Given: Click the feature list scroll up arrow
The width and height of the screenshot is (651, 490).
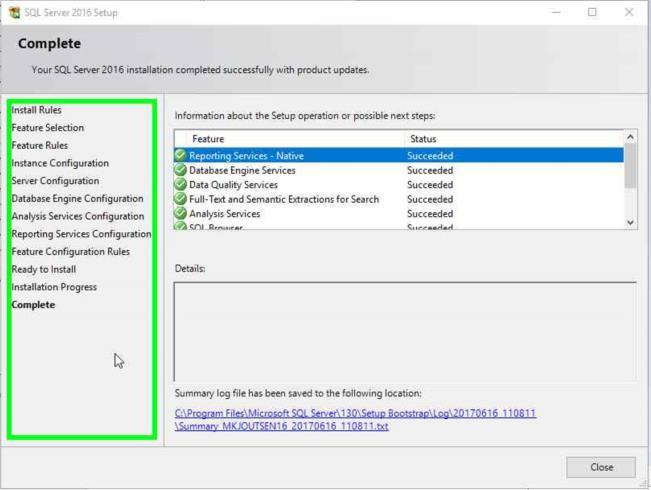Looking at the screenshot, I should coord(630,137).
